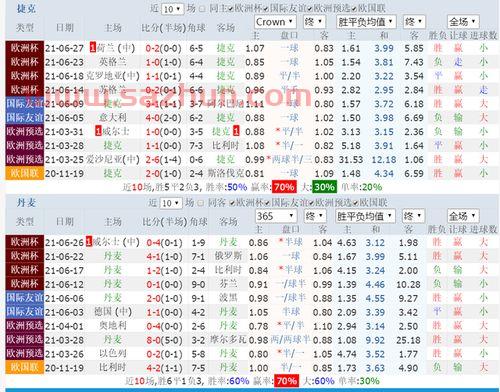Image resolution: width=500 pixels, height=392 pixels.
Task: Click red card badge beside 荷兰
Action: [x=93, y=48]
